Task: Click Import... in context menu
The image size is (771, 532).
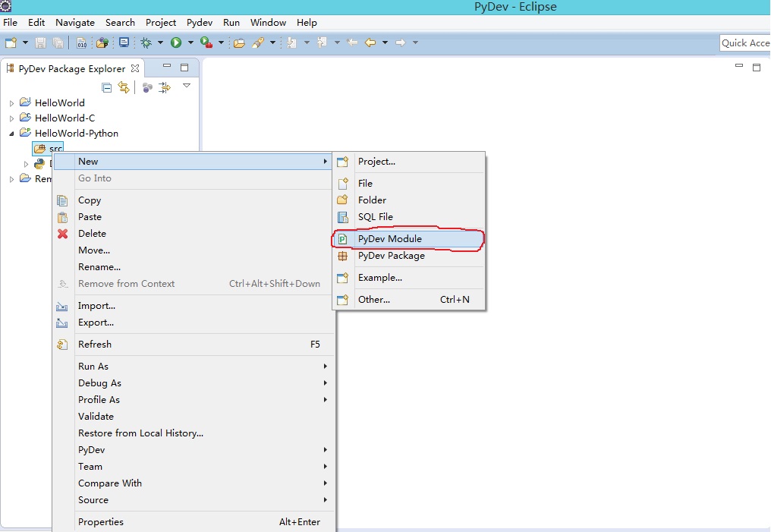Action: click(194, 306)
